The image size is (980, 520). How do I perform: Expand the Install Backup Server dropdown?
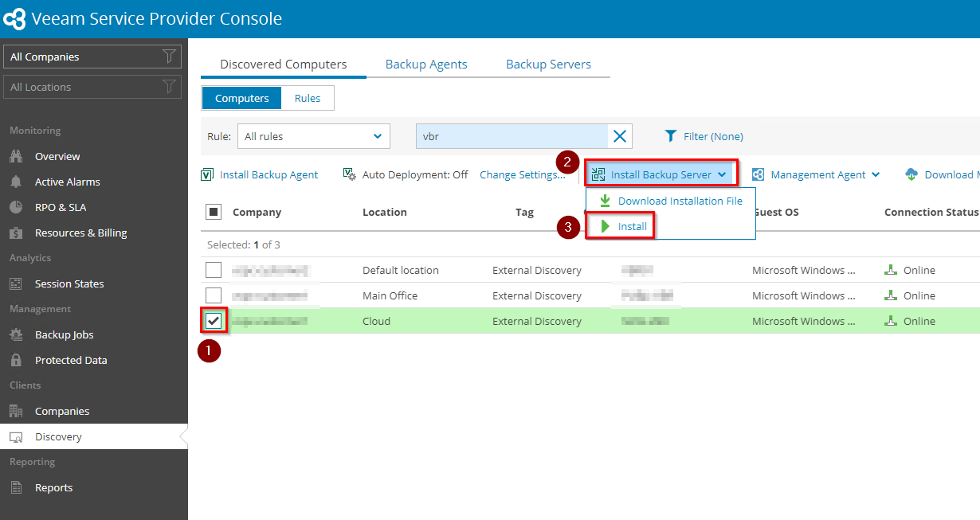tap(661, 174)
